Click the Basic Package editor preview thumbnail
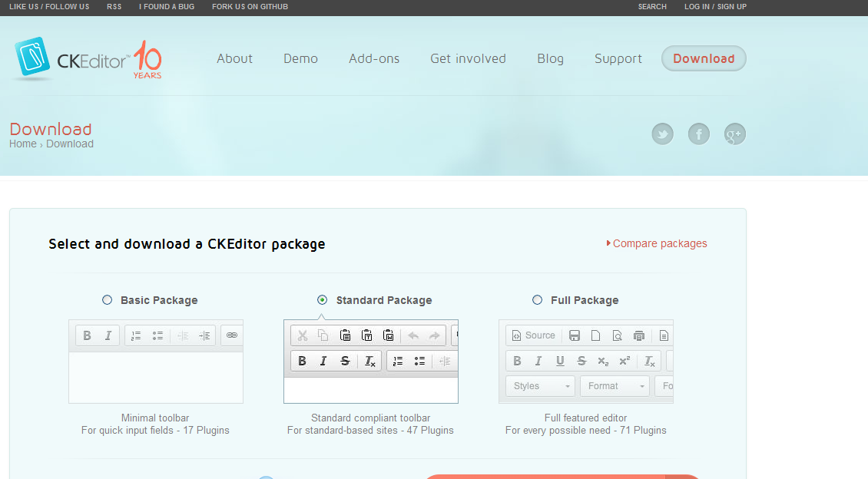This screenshot has width=868, height=479. (156, 362)
